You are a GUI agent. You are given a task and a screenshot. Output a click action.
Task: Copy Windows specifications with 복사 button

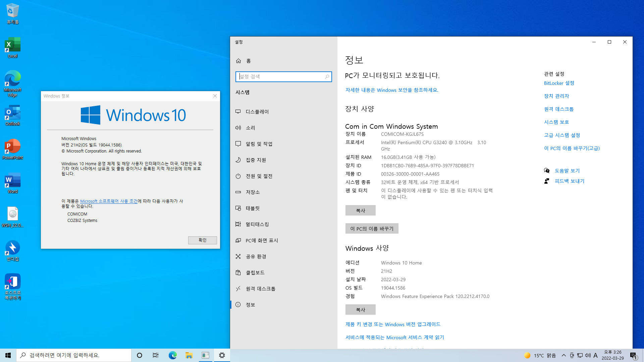click(360, 310)
